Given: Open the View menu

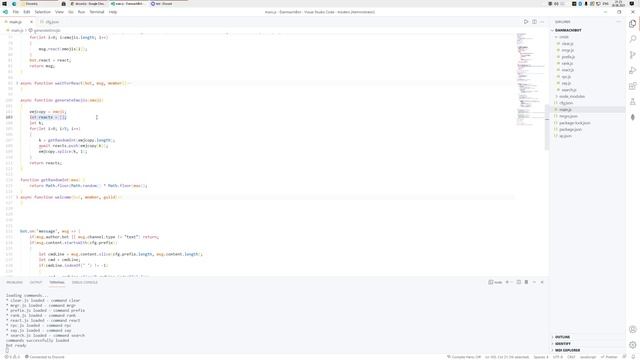Looking at the screenshot, I should pyautogui.click(x=59, y=12).
